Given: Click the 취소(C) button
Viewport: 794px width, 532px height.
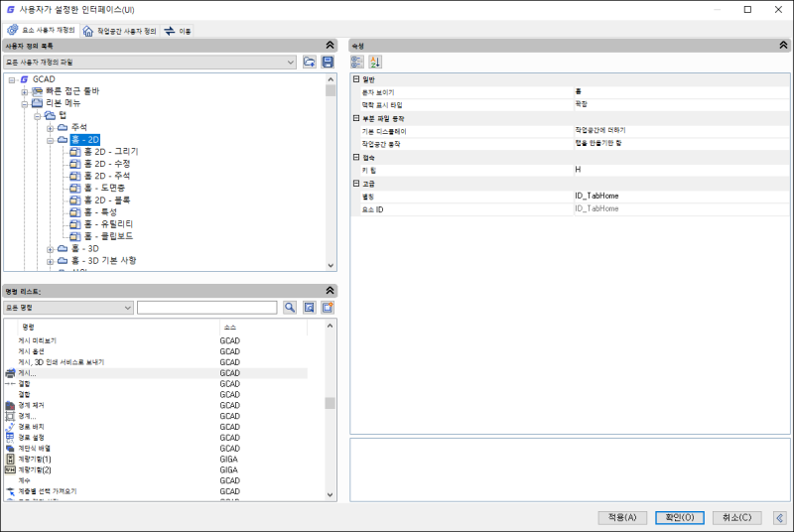Looking at the screenshot, I should click(736, 517).
